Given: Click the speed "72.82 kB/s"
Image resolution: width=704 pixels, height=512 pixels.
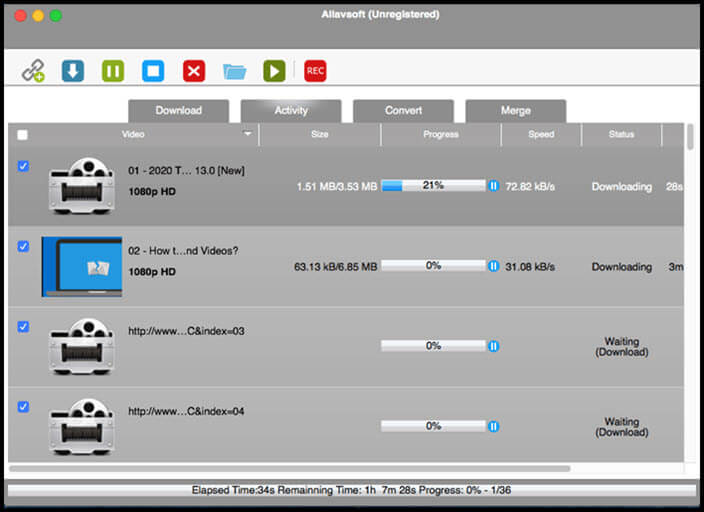Looking at the screenshot, I should pos(530,186).
